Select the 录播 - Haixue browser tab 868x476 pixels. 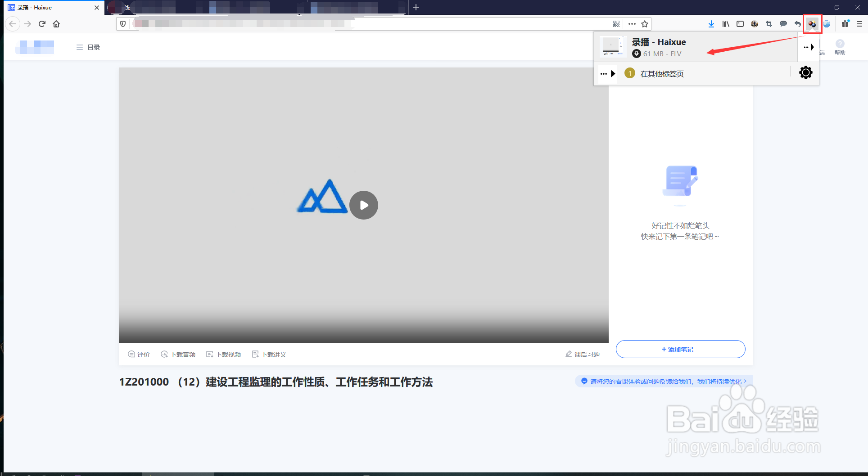point(54,7)
